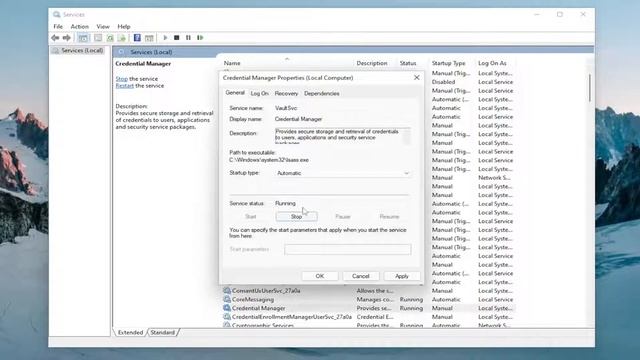Switch to the Log On tab
Screen dimensions: 640x360
click(260, 93)
